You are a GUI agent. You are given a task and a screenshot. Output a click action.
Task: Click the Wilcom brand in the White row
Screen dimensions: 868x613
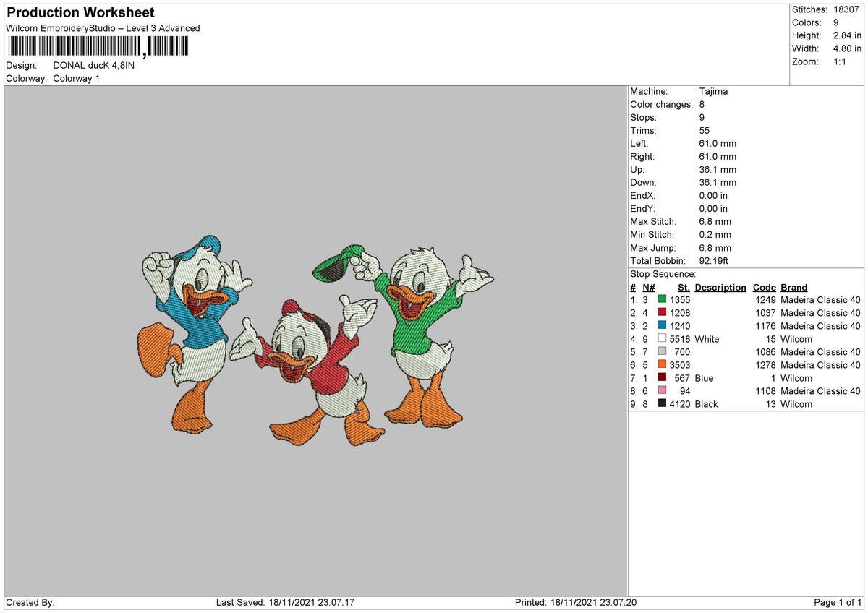(796, 338)
